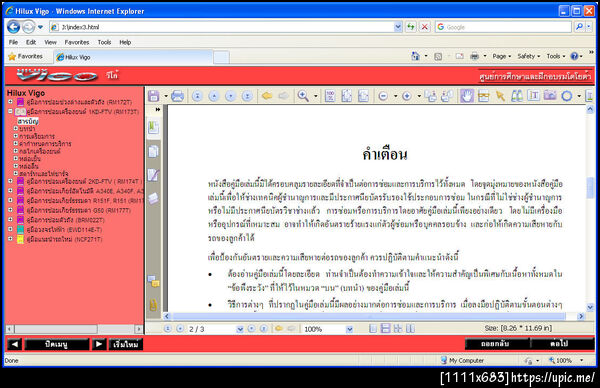Click the document vertical scrollbar thumb

[590, 188]
